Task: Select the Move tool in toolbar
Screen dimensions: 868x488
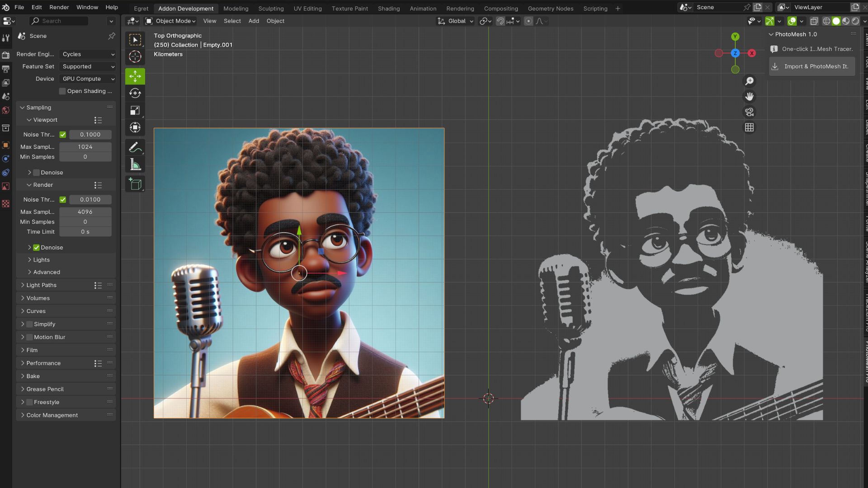Action: [x=135, y=76]
